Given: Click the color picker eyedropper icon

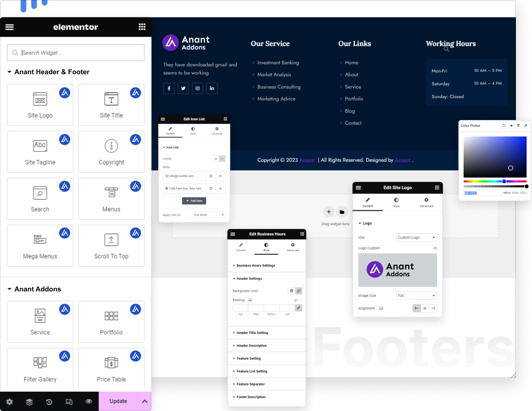Looking at the screenshot, I should [x=526, y=126].
